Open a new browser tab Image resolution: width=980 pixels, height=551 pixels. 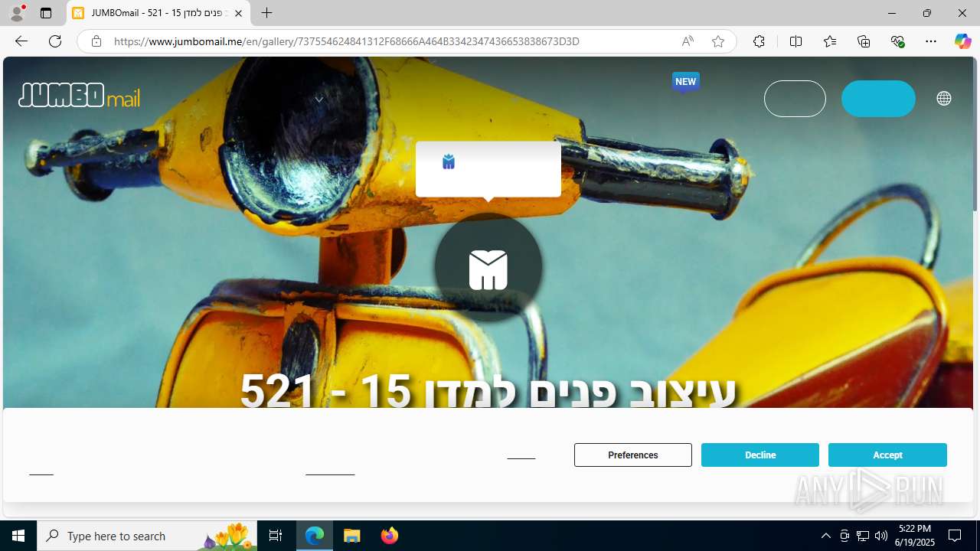coord(266,13)
